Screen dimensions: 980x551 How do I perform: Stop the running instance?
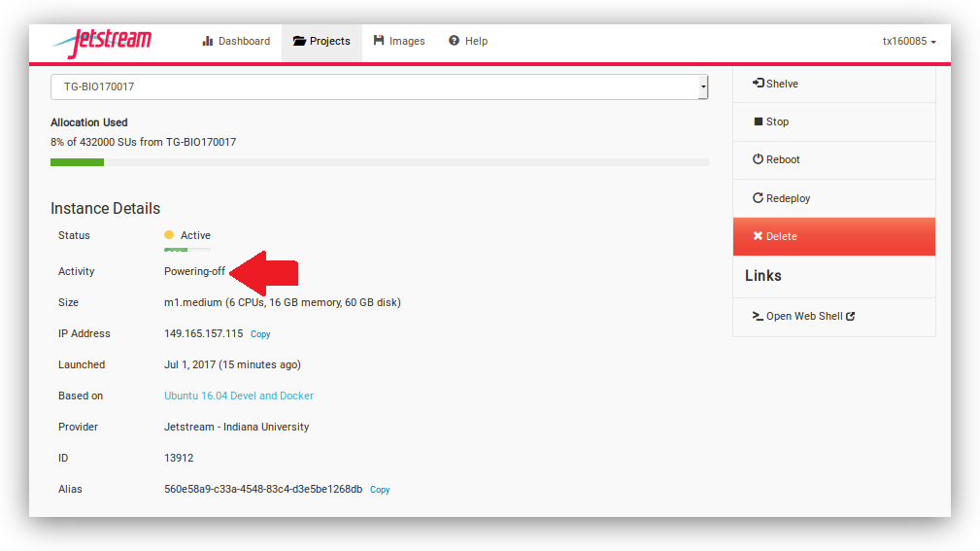[x=771, y=121]
